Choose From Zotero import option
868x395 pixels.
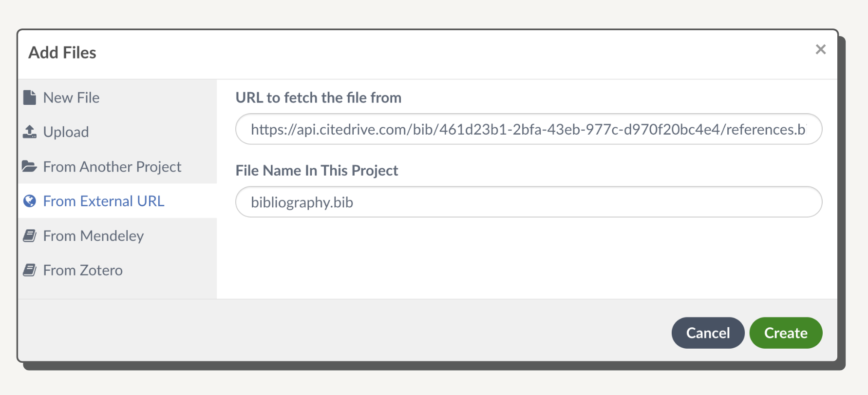(x=83, y=270)
